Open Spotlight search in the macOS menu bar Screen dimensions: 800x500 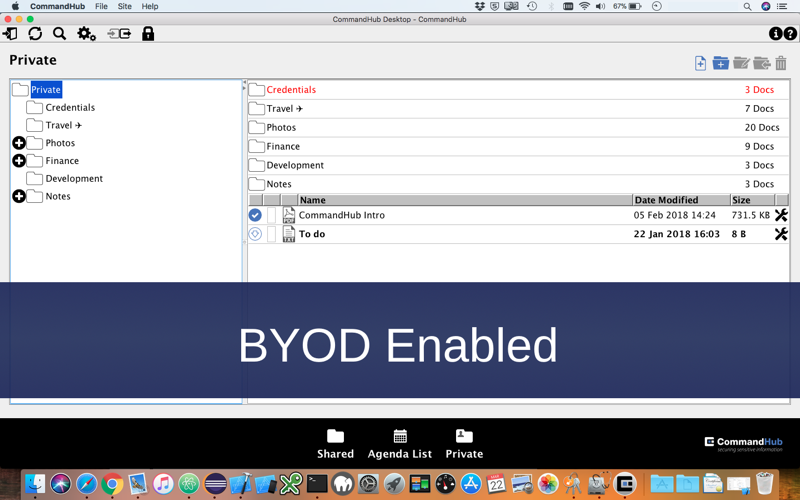(747, 6)
